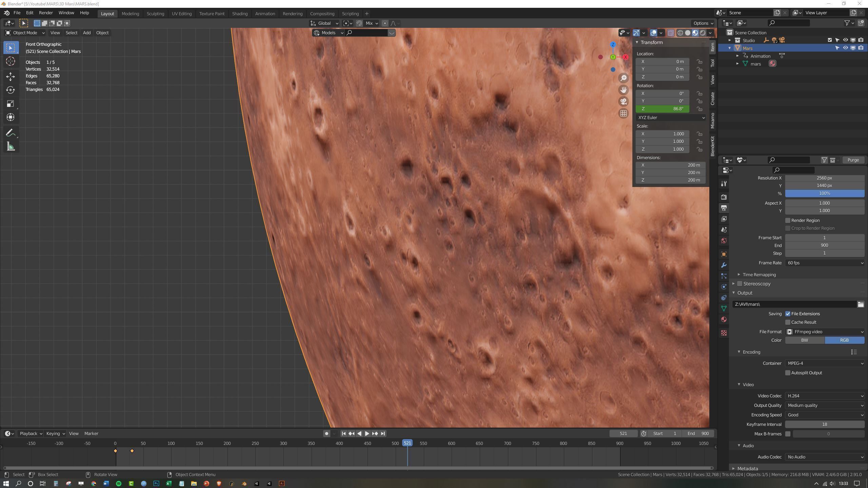
Task: Jump to the end frame
Action: click(383, 434)
